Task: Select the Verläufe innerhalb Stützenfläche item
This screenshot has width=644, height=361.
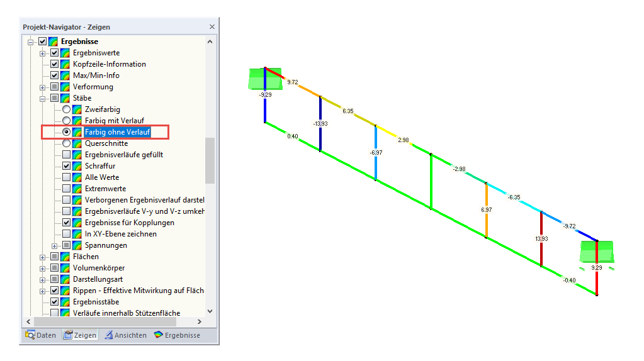Action: point(127,313)
